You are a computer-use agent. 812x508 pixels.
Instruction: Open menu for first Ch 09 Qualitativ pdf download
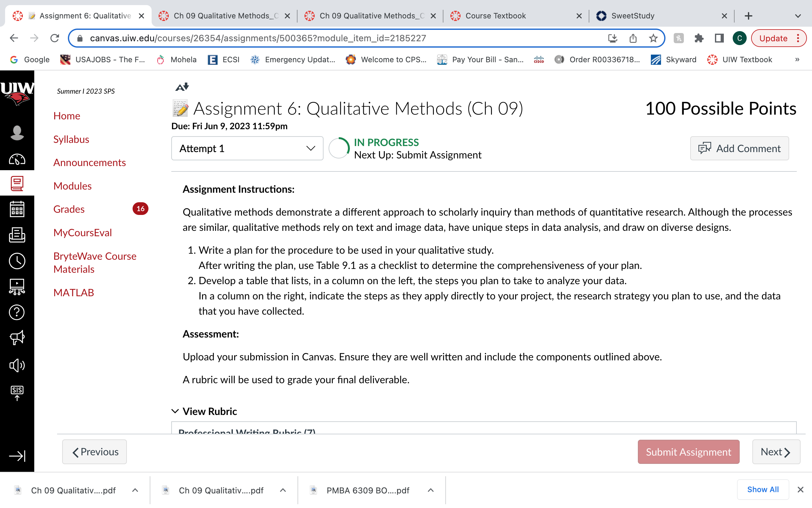pyautogui.click(x=135, y=490)
